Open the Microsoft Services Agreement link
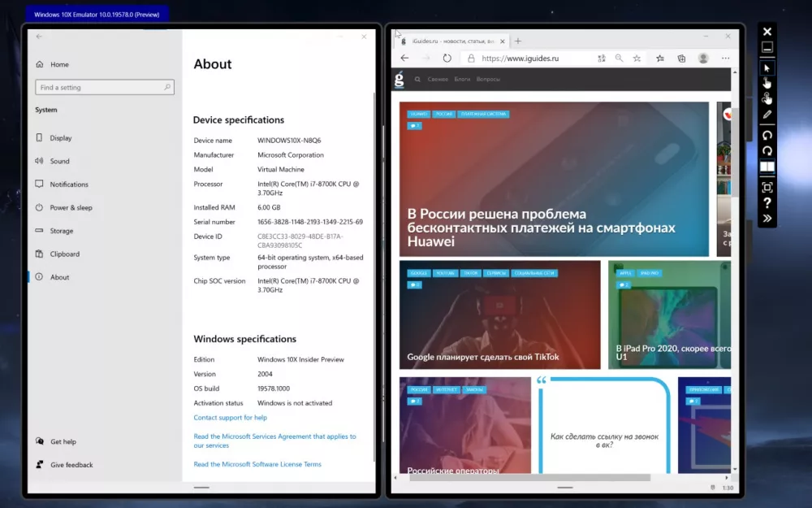Image resolution: width=812 pixels, height=508 pixels. pos(275,441)
